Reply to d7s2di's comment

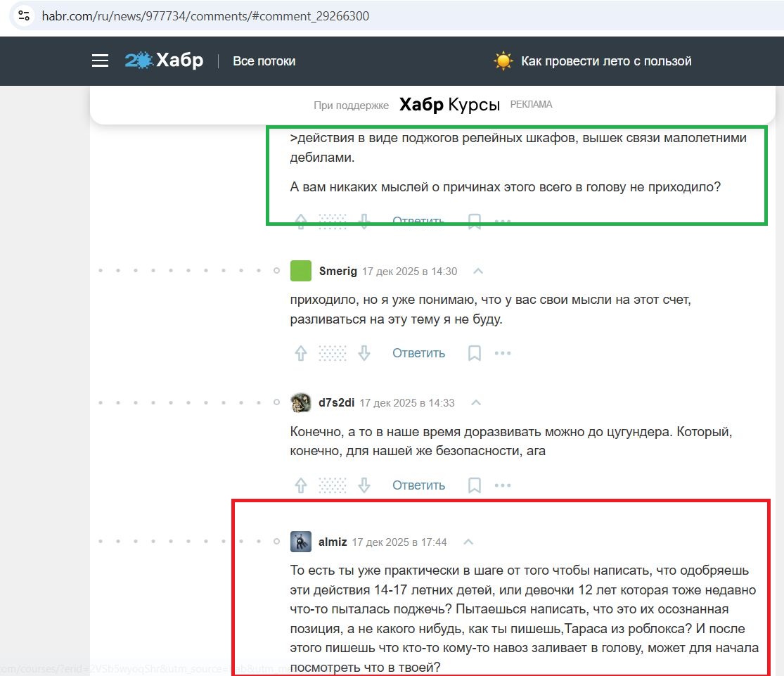point(418,485)
